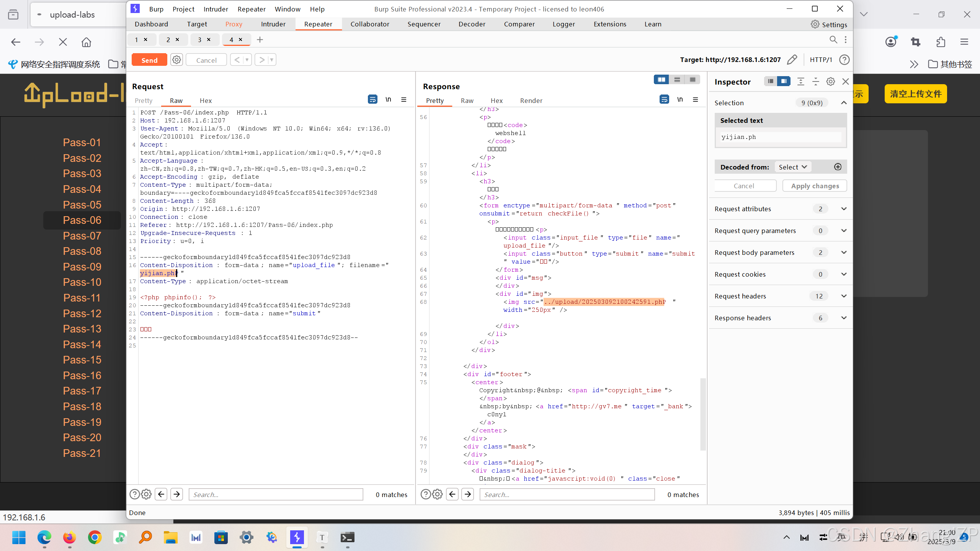Switch to the Response Render tab
The height and width of the screenshot is (551, 980).
click(x=531, y=100)
